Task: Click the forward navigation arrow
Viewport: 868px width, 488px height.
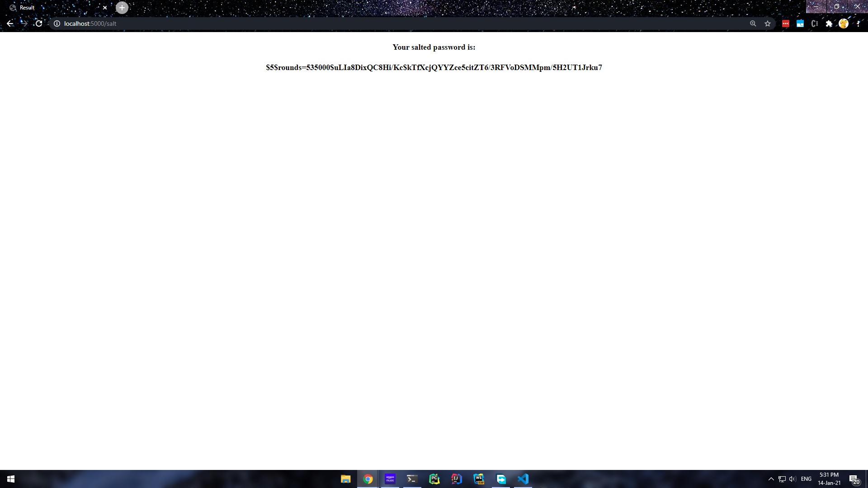Action: pyautogui.click(x=24, y=23)
